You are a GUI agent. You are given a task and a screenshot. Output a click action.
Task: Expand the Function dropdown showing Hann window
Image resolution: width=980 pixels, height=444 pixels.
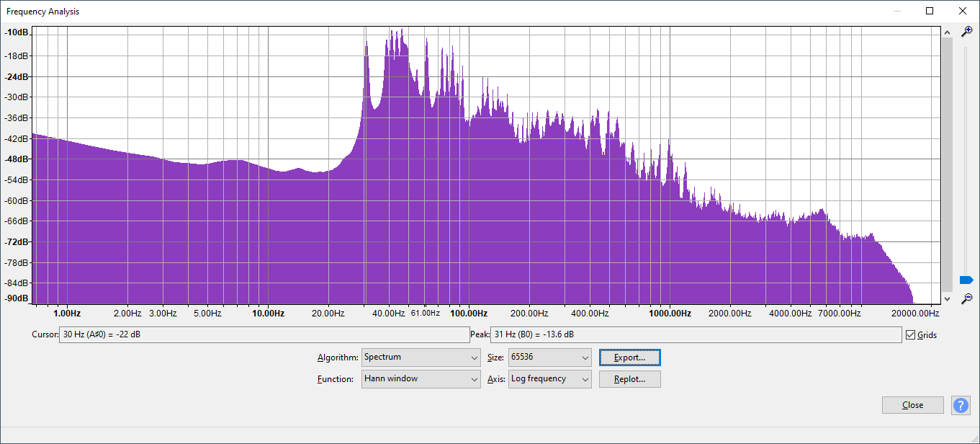(421, 379)
